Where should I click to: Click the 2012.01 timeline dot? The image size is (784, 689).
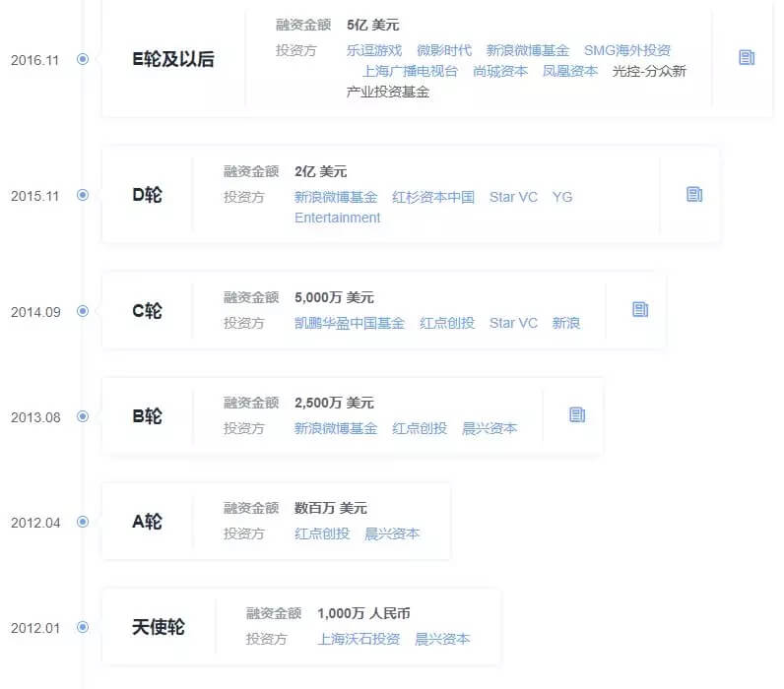[x=83, y=627]
